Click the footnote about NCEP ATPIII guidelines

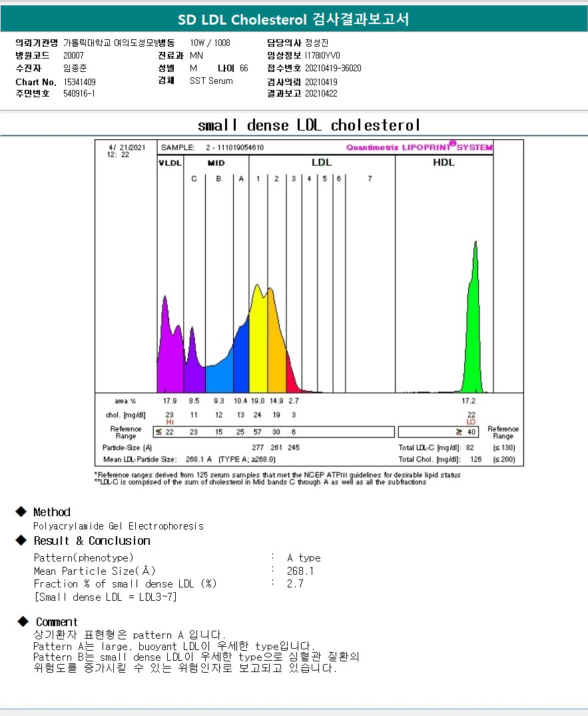click(x=278, y=475)
